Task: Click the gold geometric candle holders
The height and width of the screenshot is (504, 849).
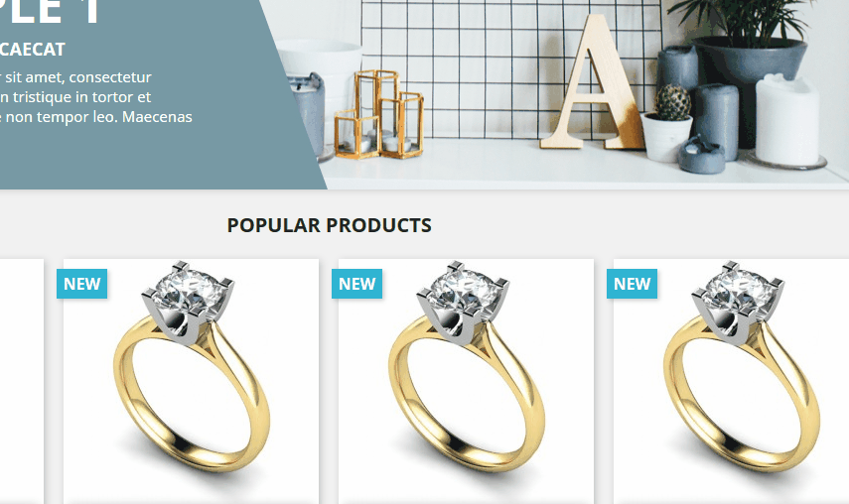Action: (378, 115)
